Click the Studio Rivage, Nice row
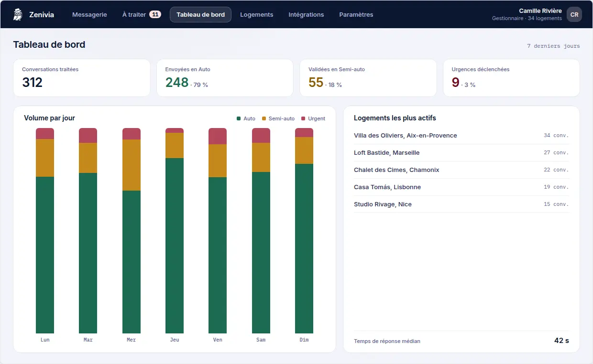Screen dimensions: 593x364 pos(461,204)
